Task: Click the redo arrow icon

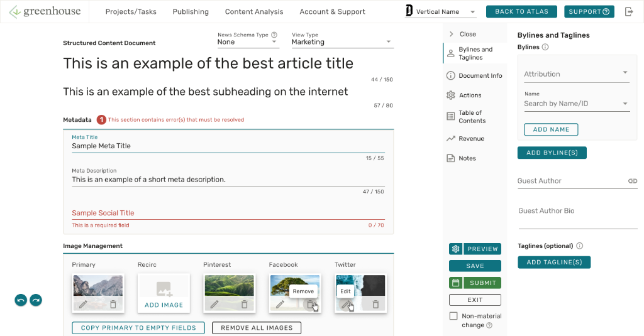Action: pyautogui.click(x=36, y=300)
